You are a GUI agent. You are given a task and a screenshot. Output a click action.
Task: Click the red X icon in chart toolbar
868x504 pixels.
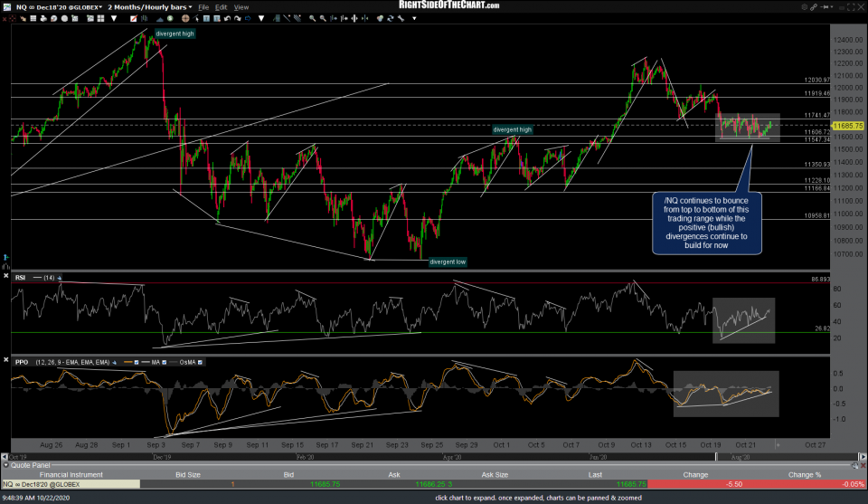coord(5,18)
